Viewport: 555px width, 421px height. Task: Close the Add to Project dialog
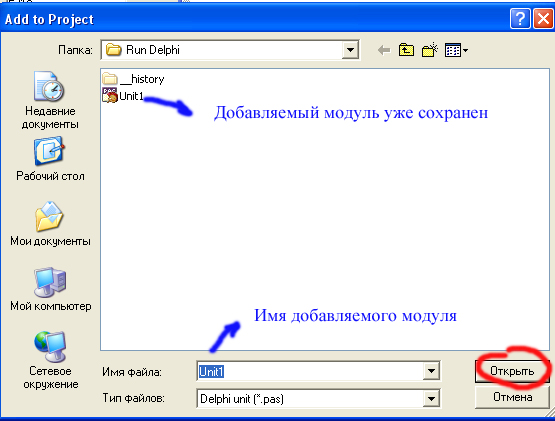click(543, 18)
